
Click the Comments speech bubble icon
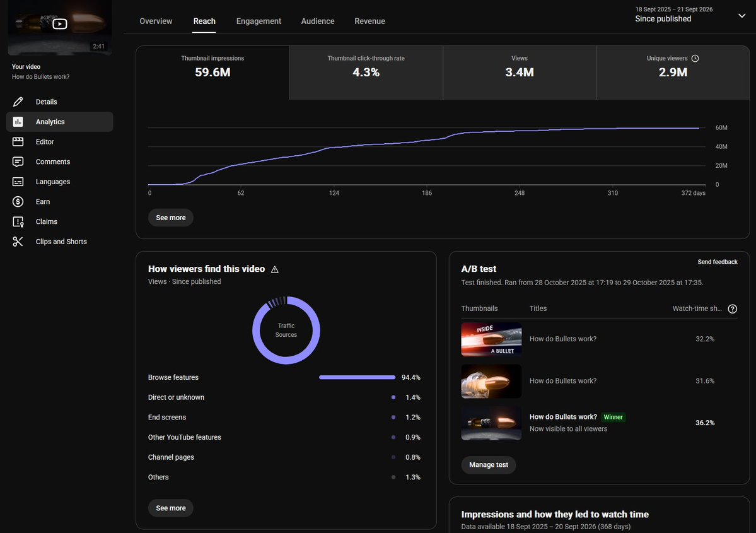[x=18, y=161]
